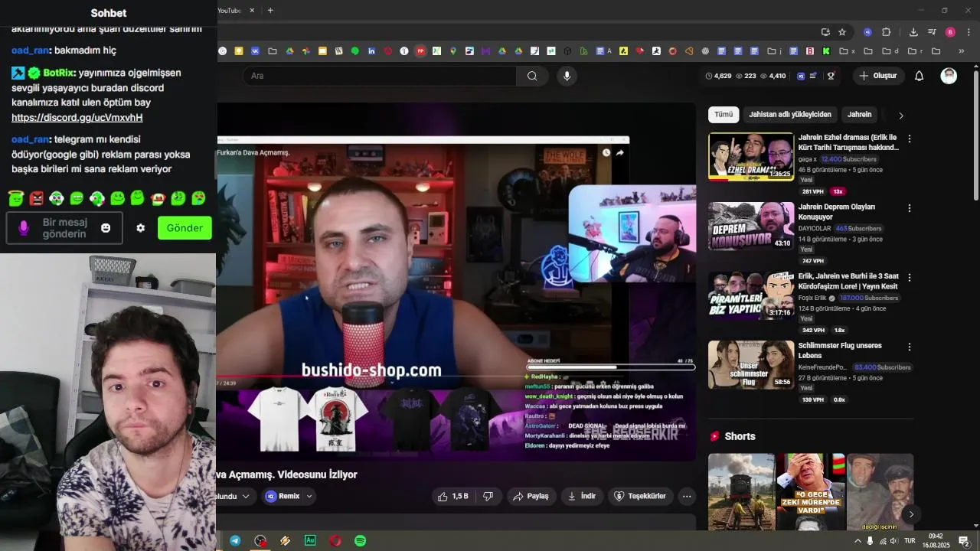Open Jahrein Deprem Olayları Konuşuyor thumbnail
The height and width of the screenshot is (551, 980).
[x=751, y=226]
